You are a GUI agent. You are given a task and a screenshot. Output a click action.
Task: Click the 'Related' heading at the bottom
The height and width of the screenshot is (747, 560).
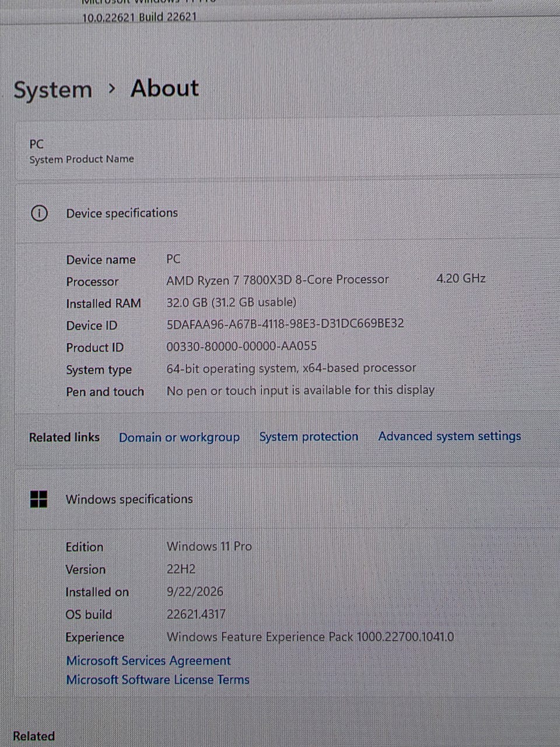pos(34,736)
